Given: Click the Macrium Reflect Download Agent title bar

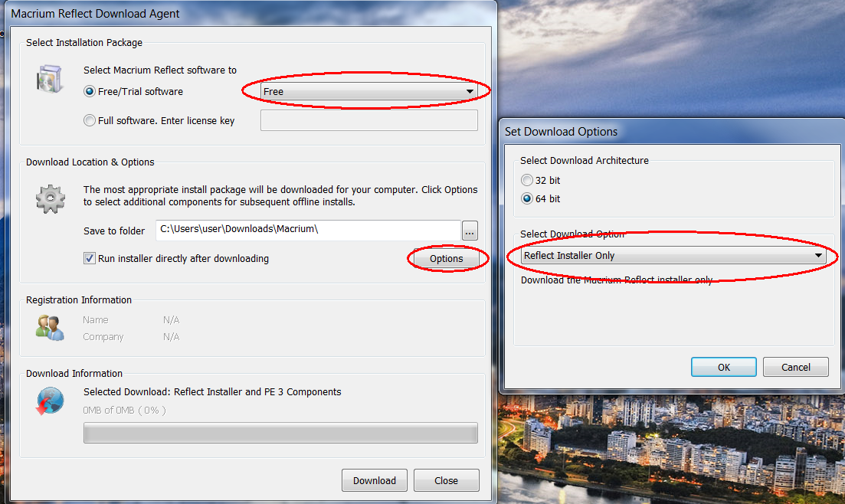Looking at the screenshot, I should 251,14.
